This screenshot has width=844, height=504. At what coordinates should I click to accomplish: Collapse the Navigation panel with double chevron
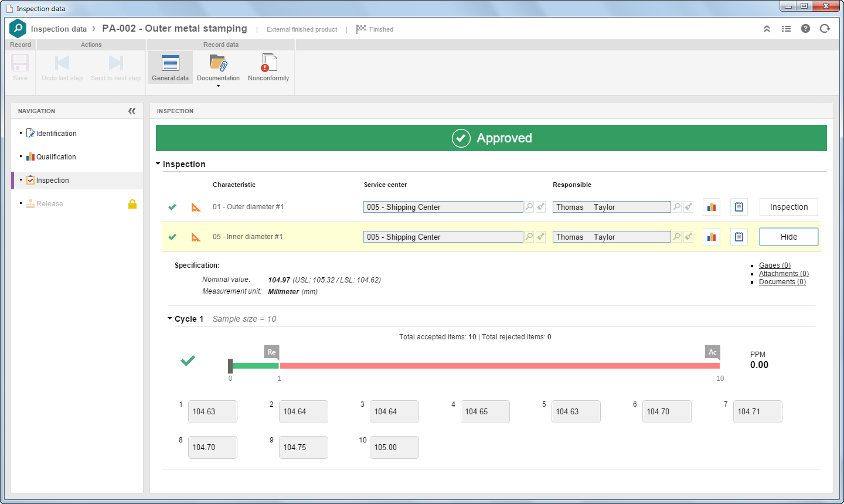[132, 111]
